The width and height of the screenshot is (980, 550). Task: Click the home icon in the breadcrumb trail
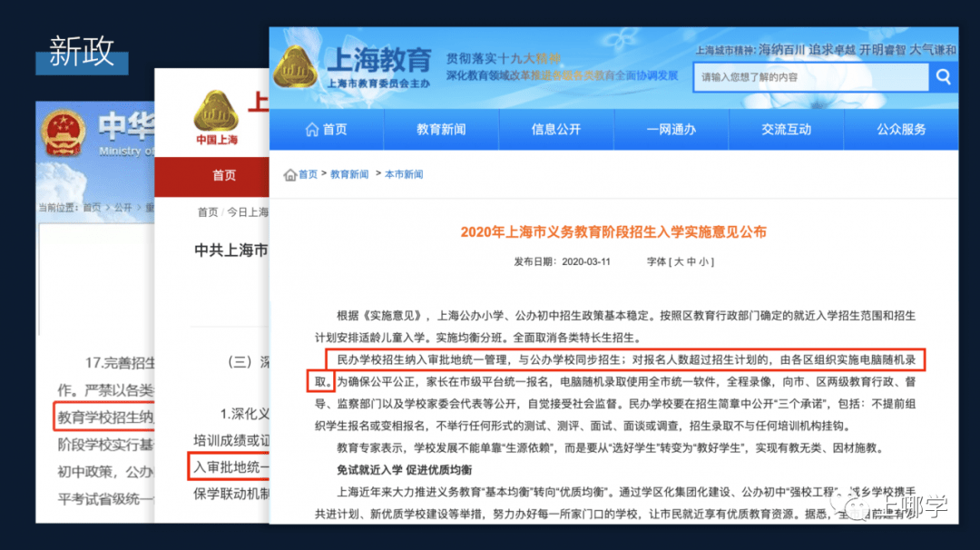pos(292,174)
